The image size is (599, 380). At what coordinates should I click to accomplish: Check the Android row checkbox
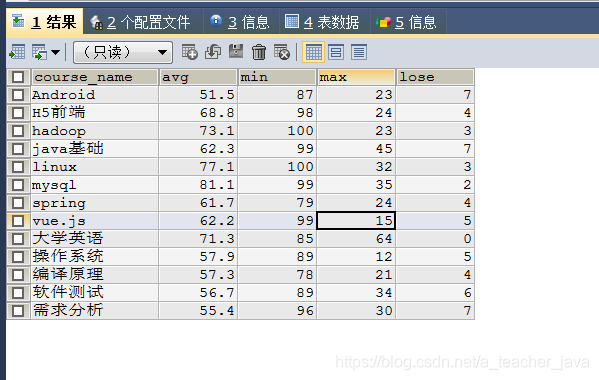tap(18, 95)
